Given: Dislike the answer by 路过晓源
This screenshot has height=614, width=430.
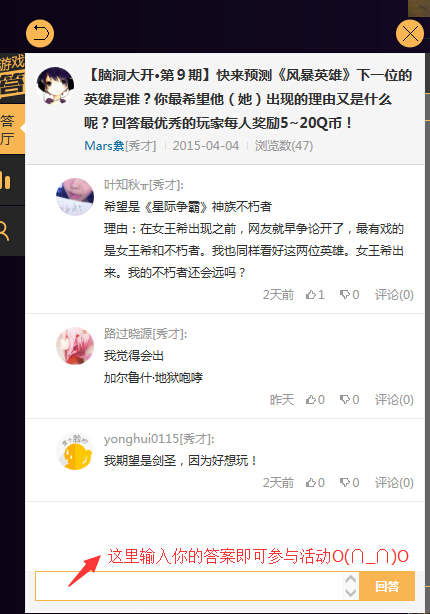Looking at the screenshot, I should pos(349,399).
